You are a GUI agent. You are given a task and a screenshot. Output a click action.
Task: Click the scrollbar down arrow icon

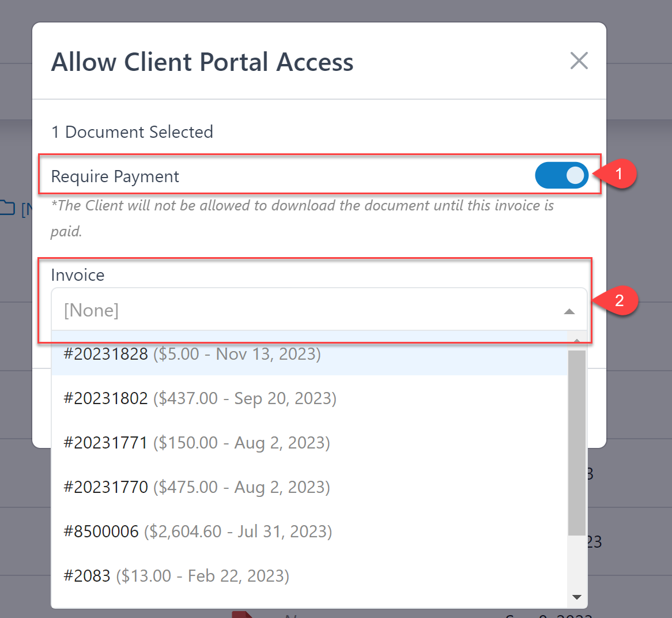[577, 597]
